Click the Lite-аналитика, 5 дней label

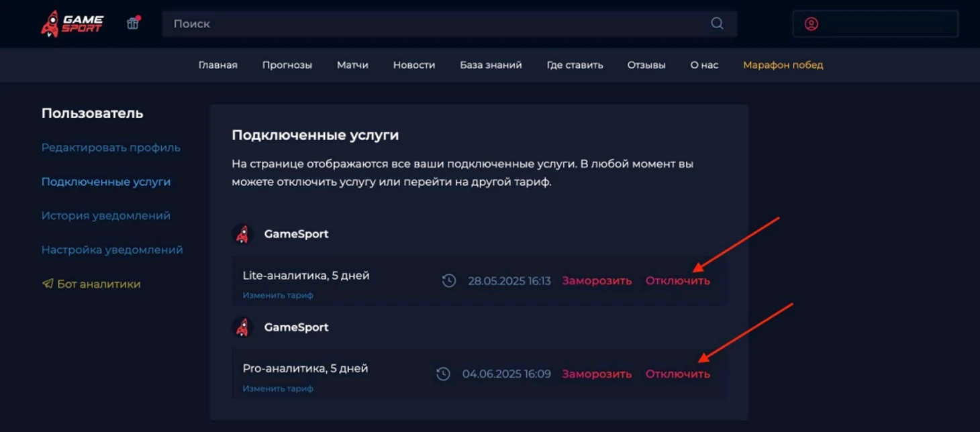click(306, 276)
